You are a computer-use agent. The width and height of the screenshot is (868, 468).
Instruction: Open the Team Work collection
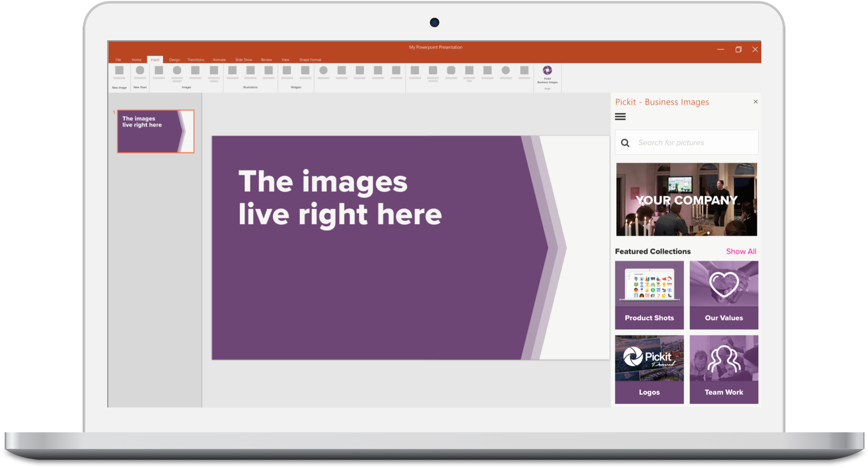[x=724, y=369]
